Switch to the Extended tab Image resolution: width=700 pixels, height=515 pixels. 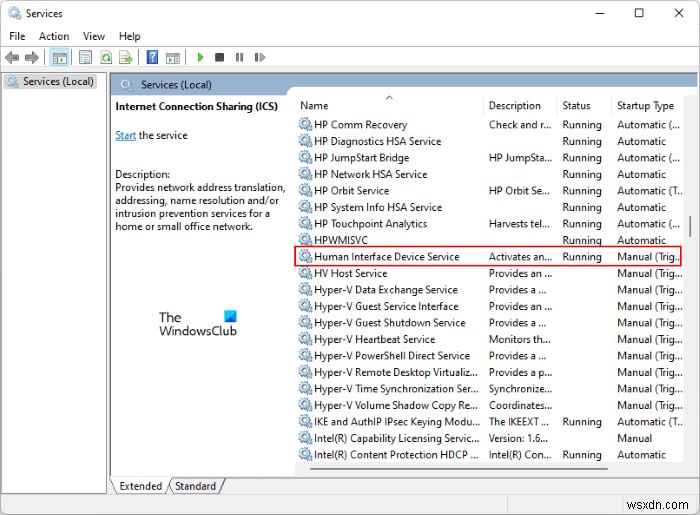pyautogui.click(x=141, y=486)
